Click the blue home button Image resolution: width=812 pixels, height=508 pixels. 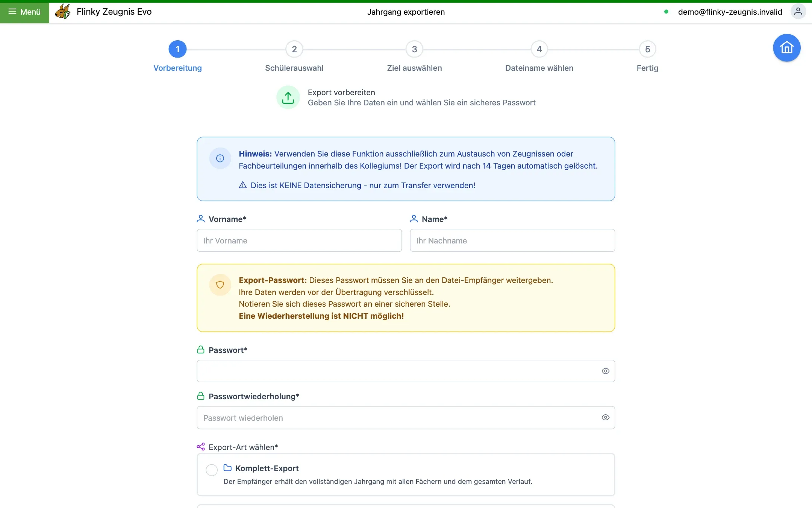(x=786, y=48)
